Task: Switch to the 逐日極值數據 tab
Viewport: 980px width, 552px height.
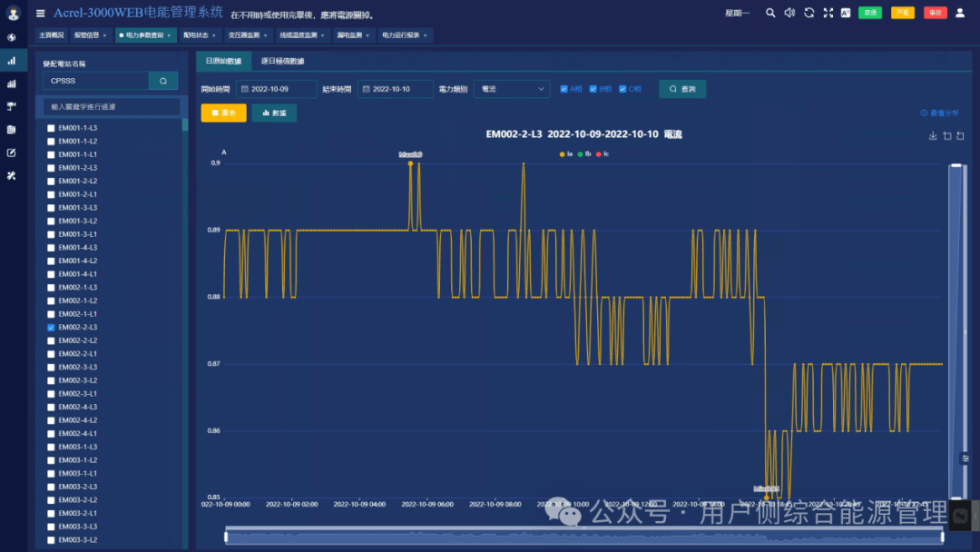Action: click(x=282, y=61)
